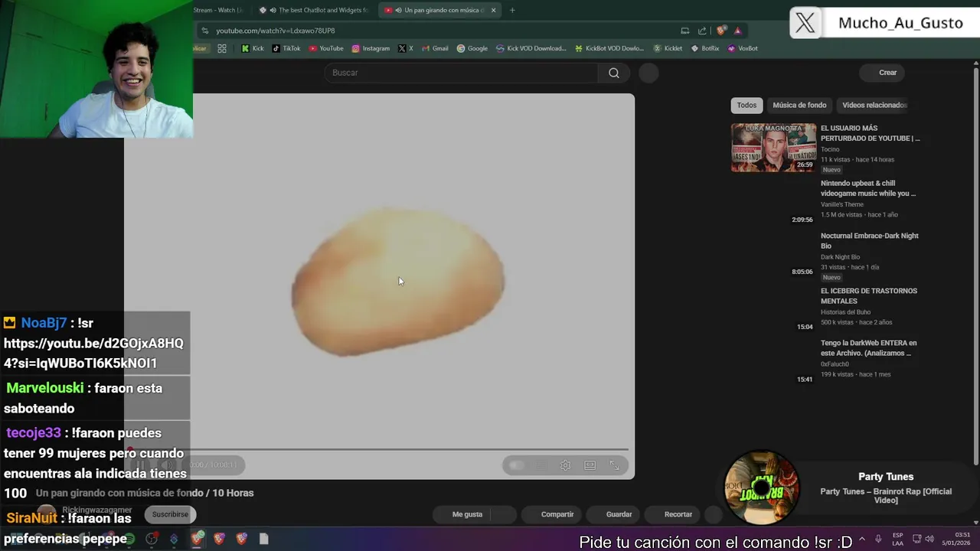Image resolution: width=980 pixels, height=551 pixels.
Task: Open the apps grid icon in bookmarks bar
Action: point(222,48)
